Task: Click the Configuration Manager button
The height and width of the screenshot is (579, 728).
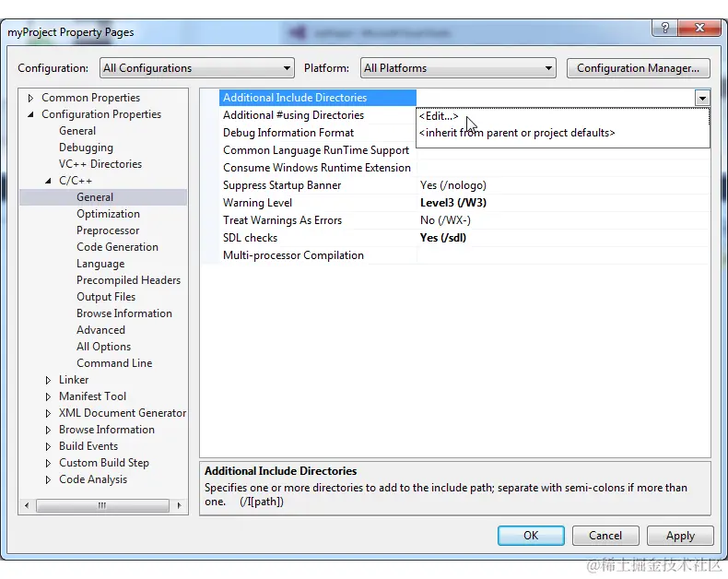Action: click(638, 68)
